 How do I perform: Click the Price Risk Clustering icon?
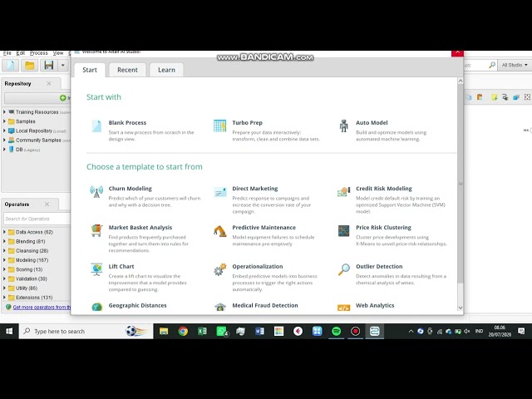pyautogui.click(x=343, y=231)
